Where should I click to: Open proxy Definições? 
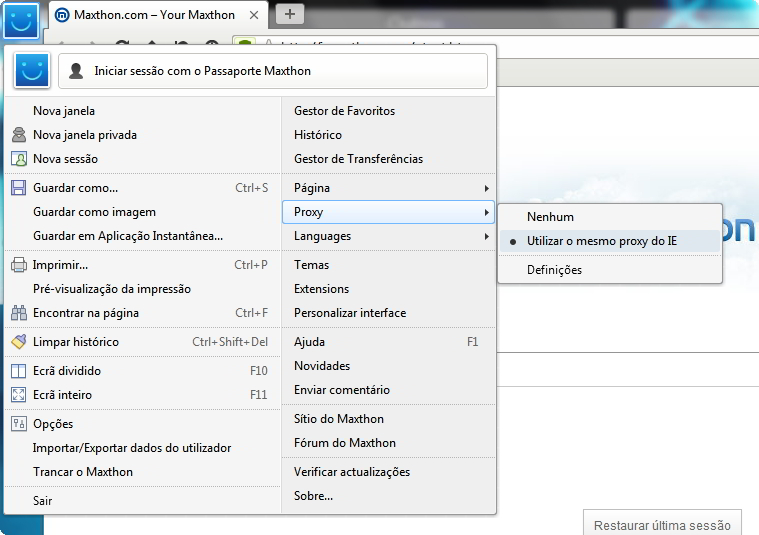(x=610, y=270)
